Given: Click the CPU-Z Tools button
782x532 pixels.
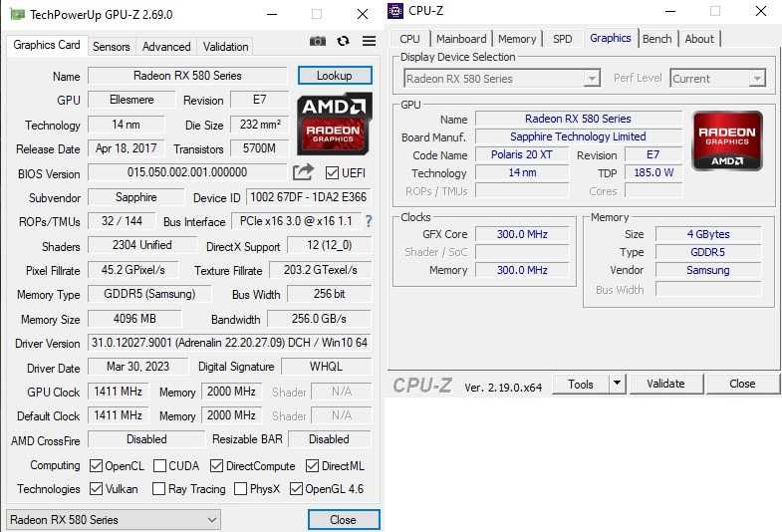Looking at the screenshot, I should pos(581,384).
